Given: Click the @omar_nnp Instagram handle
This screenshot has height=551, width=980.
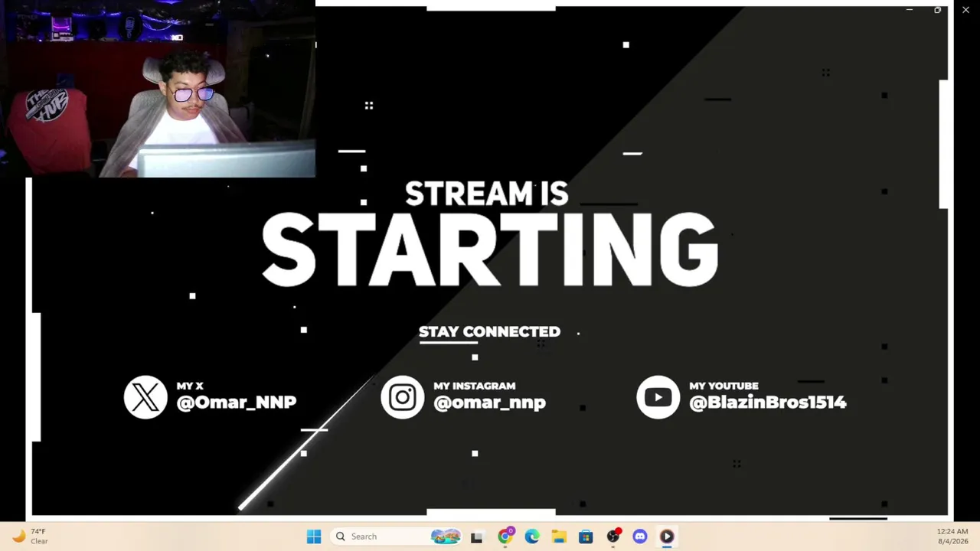Looking at the screenshot, I should (x=489, y=403).
